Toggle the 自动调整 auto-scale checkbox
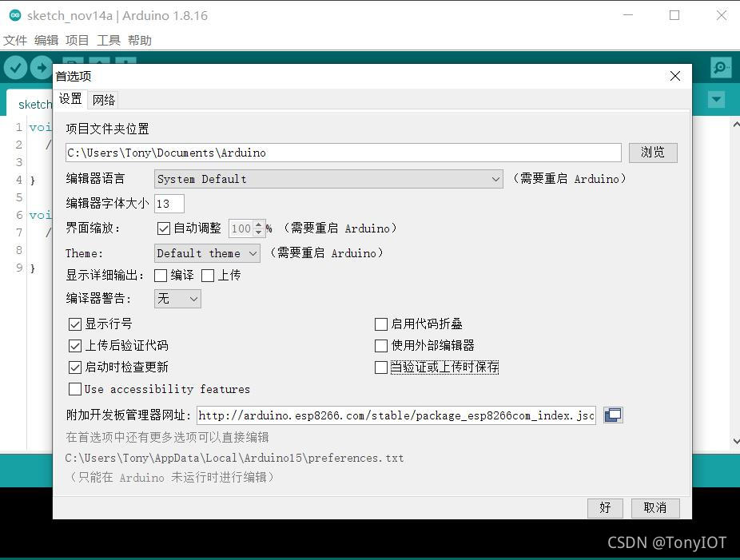 (x=163, y=228)
